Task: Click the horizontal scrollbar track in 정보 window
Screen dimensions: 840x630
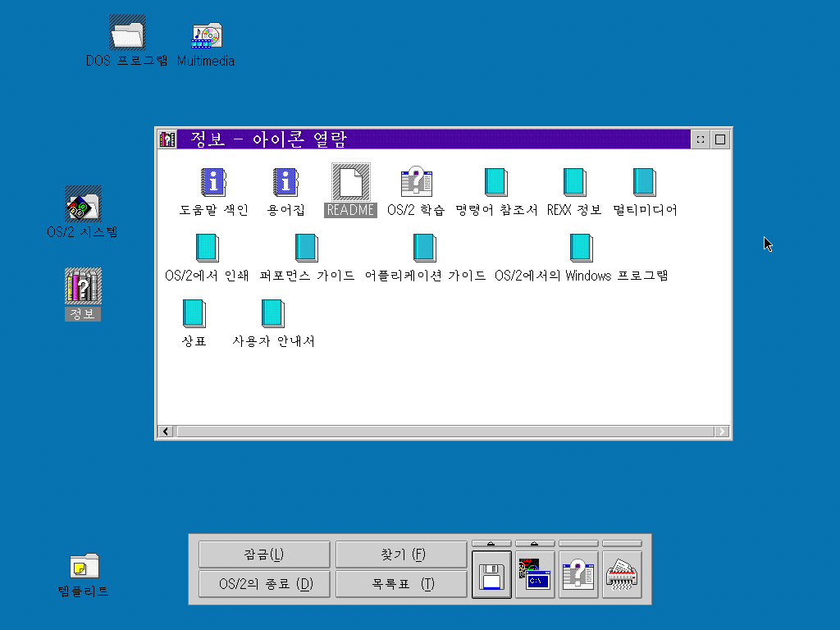Action: click(445, 431)
